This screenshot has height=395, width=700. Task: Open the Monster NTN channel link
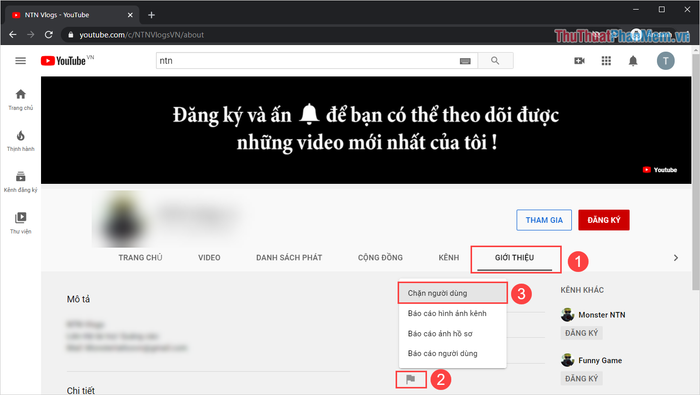click(601, 315)
